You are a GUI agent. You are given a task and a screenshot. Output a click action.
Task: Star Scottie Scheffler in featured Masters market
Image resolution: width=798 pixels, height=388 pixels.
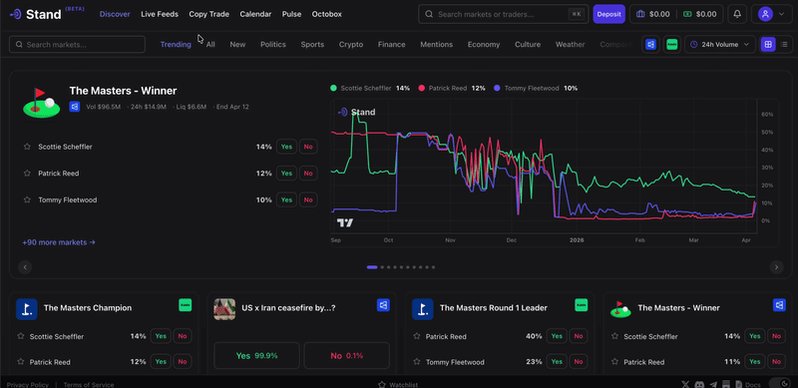point(27,147)
